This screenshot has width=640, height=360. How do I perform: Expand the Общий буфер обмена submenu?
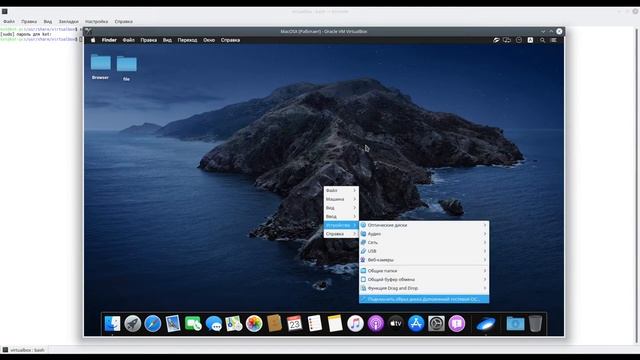424,280
